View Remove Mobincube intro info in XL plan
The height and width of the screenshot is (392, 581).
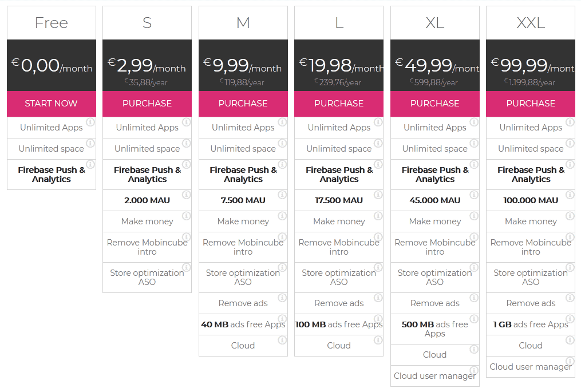[x=474, y=237]
